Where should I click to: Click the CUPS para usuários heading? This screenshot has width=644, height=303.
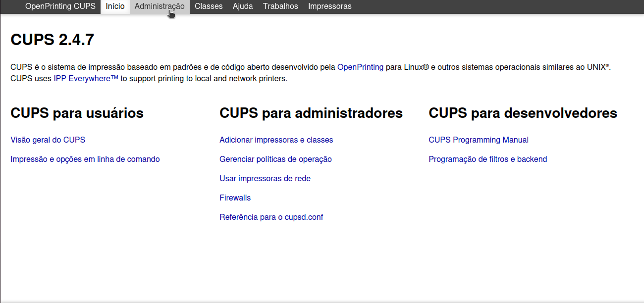tap(77, 113)
